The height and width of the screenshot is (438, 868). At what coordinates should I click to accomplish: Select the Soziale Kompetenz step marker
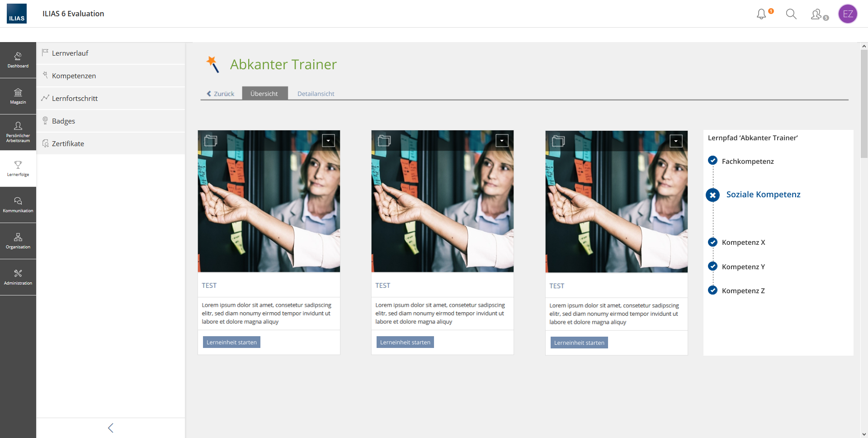pos(713,195)
